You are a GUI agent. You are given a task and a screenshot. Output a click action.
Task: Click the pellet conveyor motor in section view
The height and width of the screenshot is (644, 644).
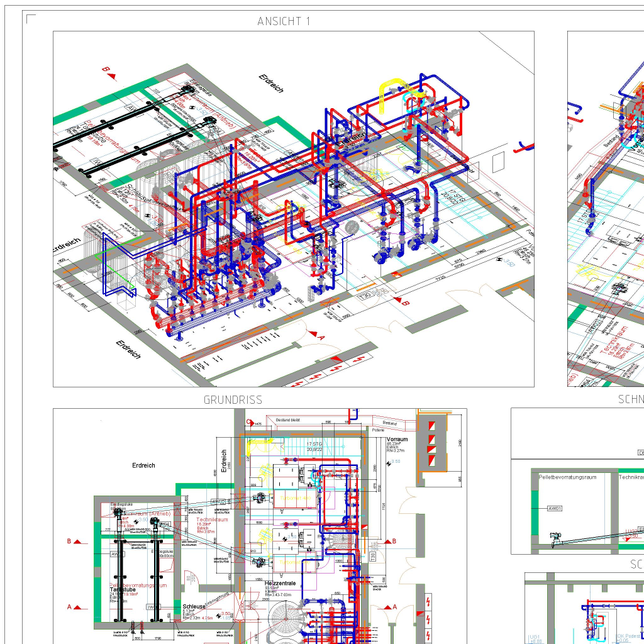pyautogui.click(x=556, y=535)
